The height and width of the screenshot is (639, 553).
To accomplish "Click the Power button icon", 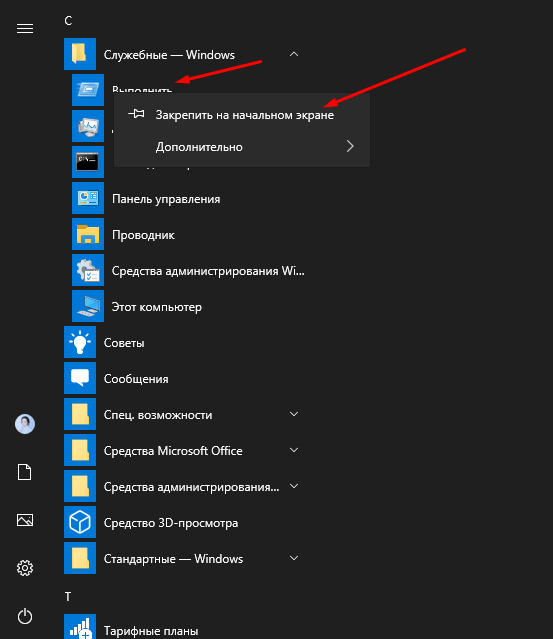I will tap(25, 616).
